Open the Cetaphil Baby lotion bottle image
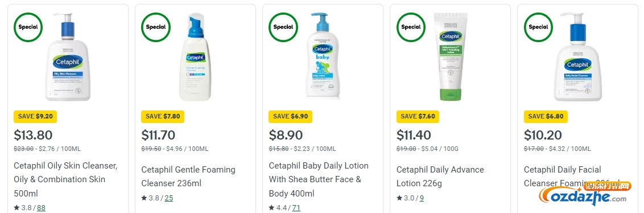Screen dimensions: 644x213 (323, 56)
